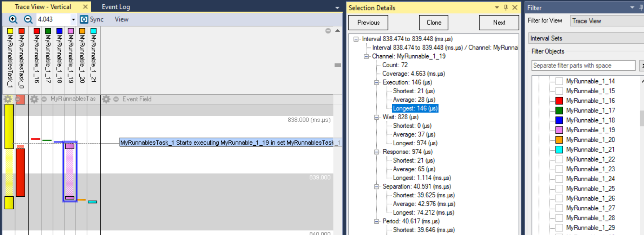The image size is (644, 235).
Task: Pin the Selection Details panel
Action: tap(506, 8)
